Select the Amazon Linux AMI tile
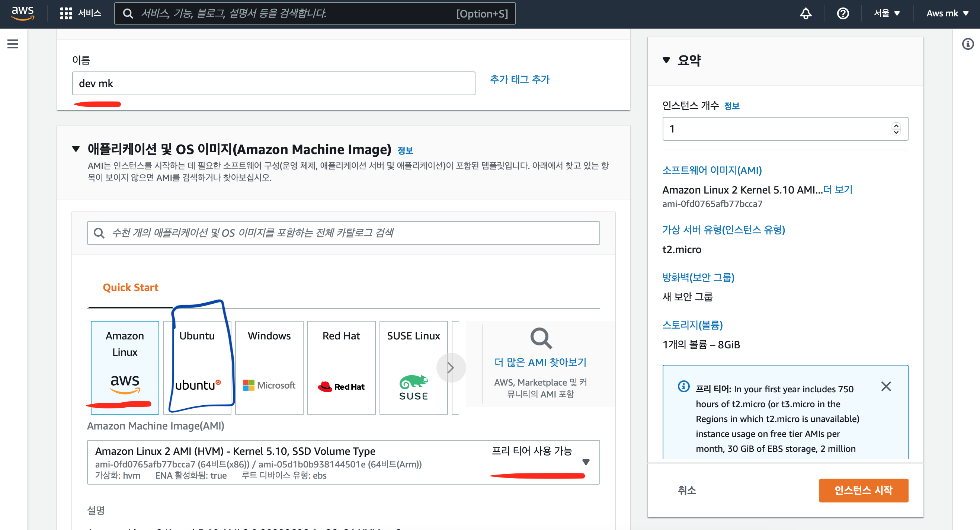 click(125, 367)
